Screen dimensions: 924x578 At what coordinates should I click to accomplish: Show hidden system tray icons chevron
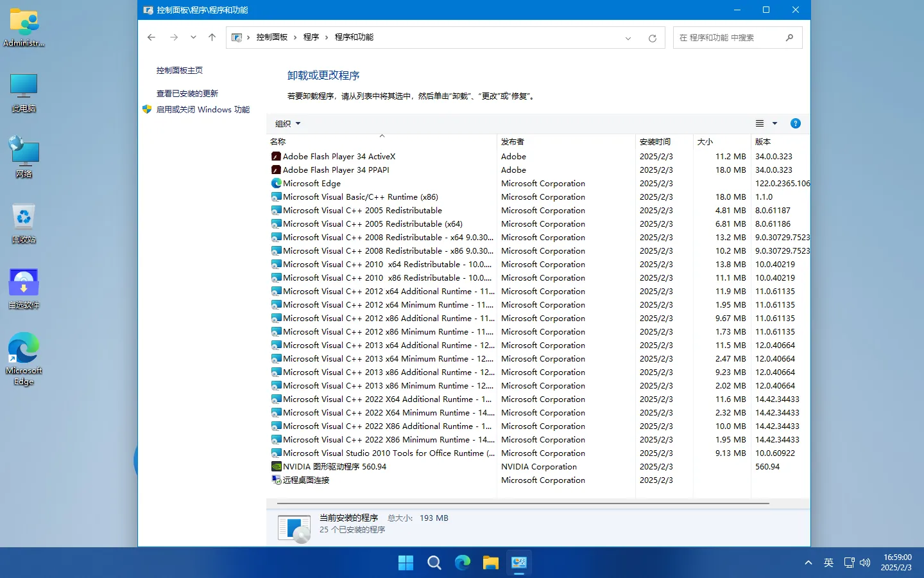(809, 563)
